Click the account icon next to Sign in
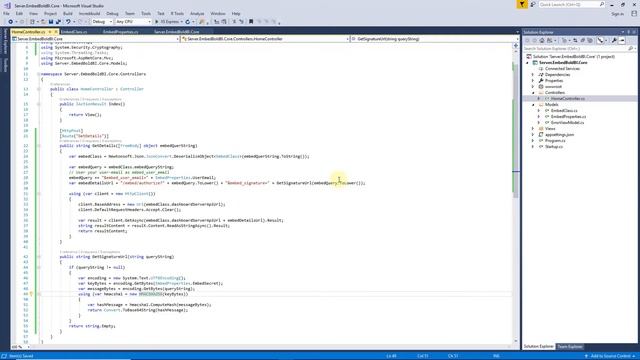640x360 pixels. 634,13
